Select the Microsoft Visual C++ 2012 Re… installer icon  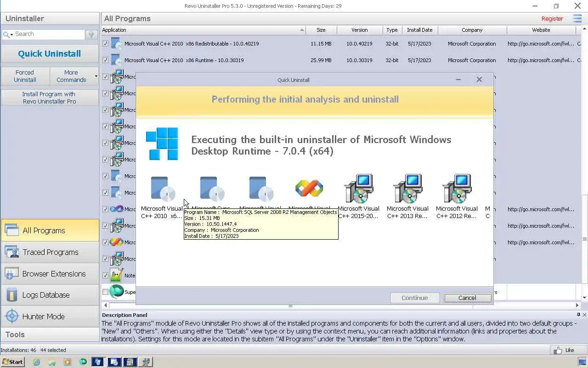click(457, 189)
